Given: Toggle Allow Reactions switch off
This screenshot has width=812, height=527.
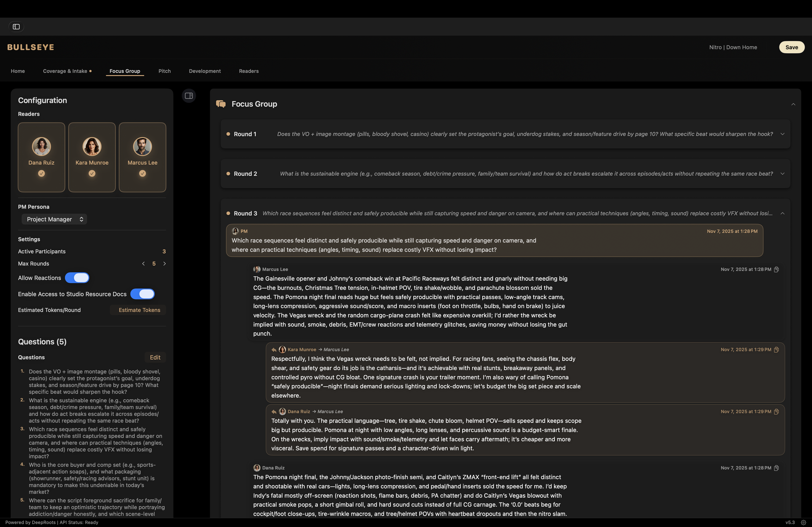Looking at the screenshot, I should pos(77,278).
